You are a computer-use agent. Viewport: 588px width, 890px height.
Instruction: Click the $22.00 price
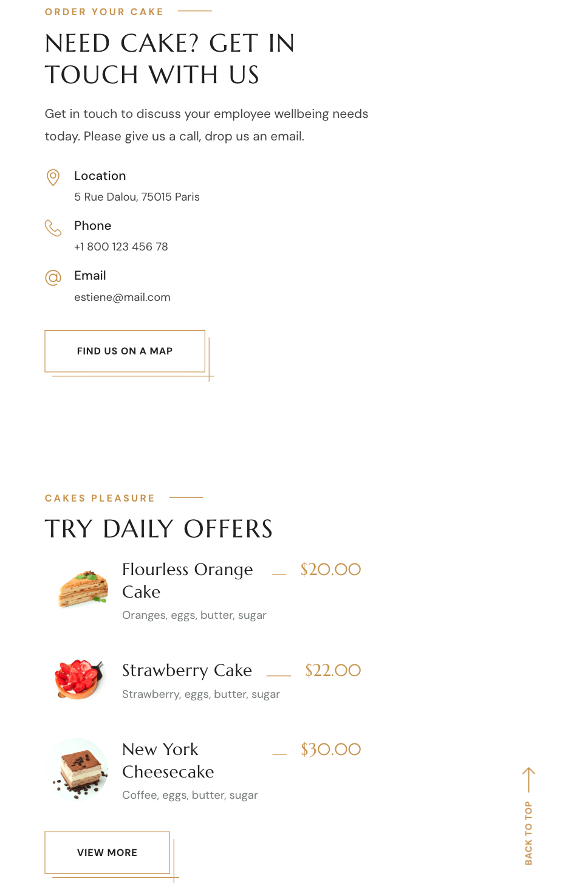pyautogui.click(x=333, y=671)
